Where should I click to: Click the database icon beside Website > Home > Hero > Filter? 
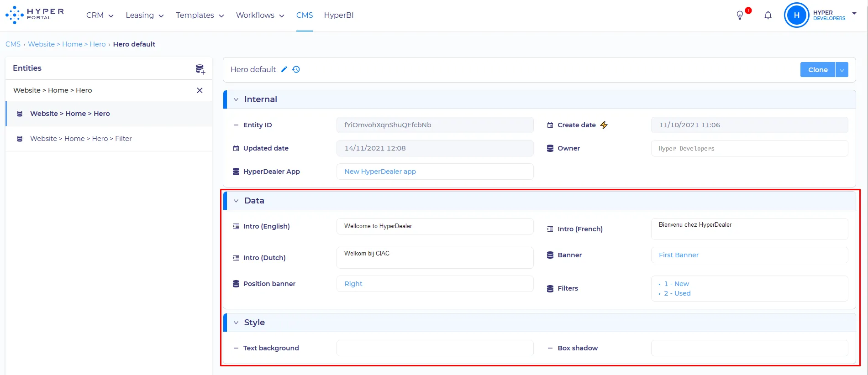coord(20,139)
